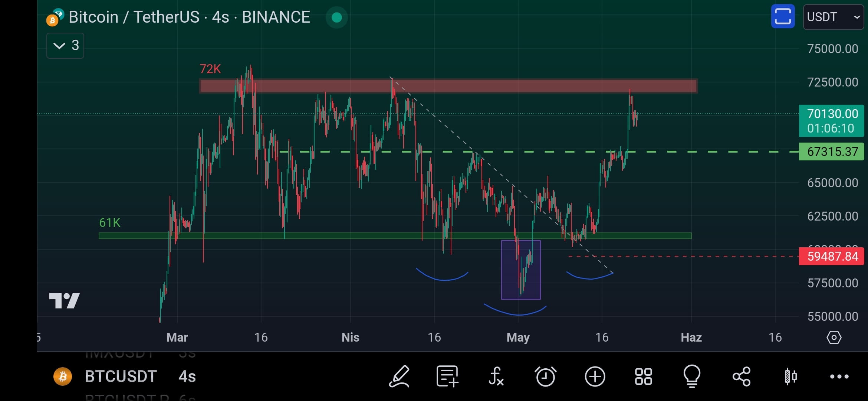Click the current price label 70130.00
This screenshot has width=868, height=401.
click(x=831, y=121)
